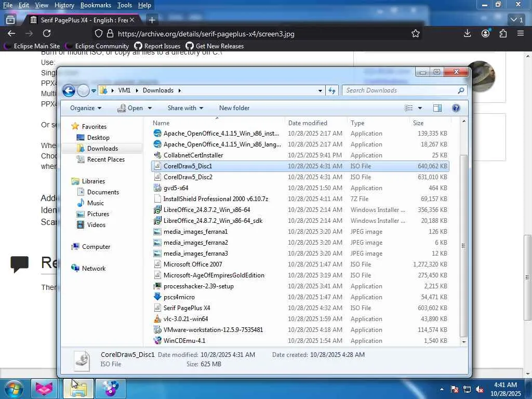Open Firefox Tools menu

125,5
